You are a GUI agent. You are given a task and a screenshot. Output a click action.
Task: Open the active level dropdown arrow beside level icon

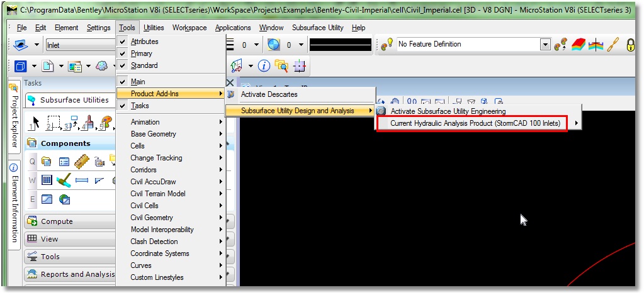[x=37, y=45]
